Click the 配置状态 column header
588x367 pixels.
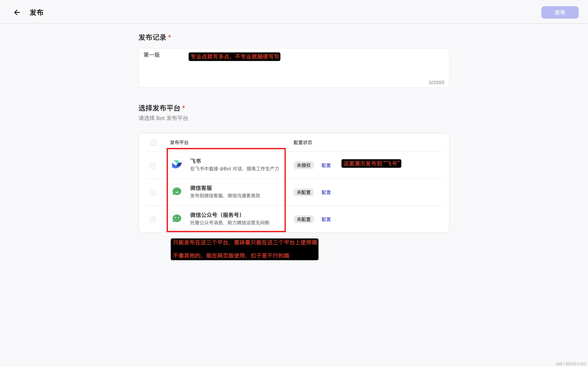303,143
